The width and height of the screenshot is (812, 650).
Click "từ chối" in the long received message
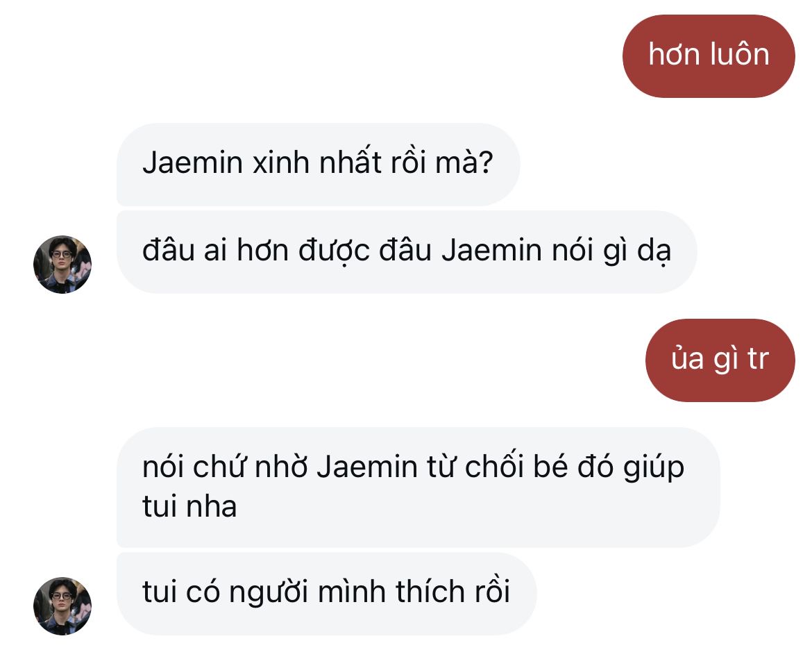pyautogui.click(x=477, y=467)
